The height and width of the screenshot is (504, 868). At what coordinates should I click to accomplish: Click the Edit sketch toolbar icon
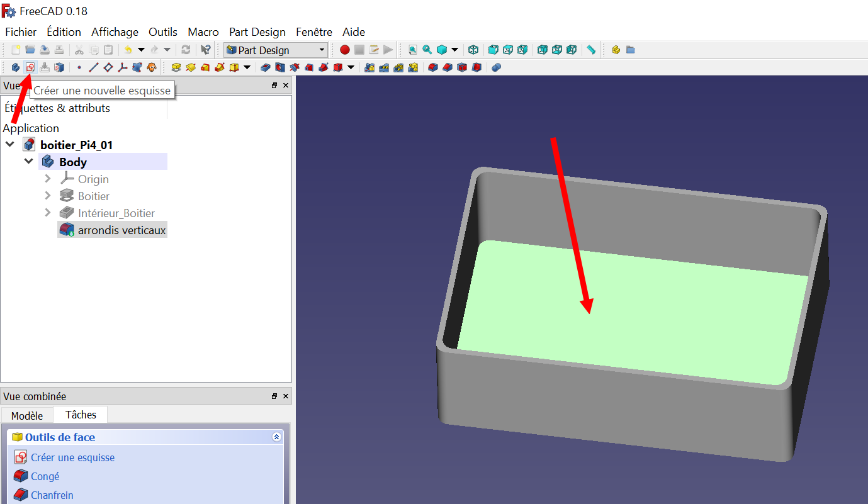45,67
